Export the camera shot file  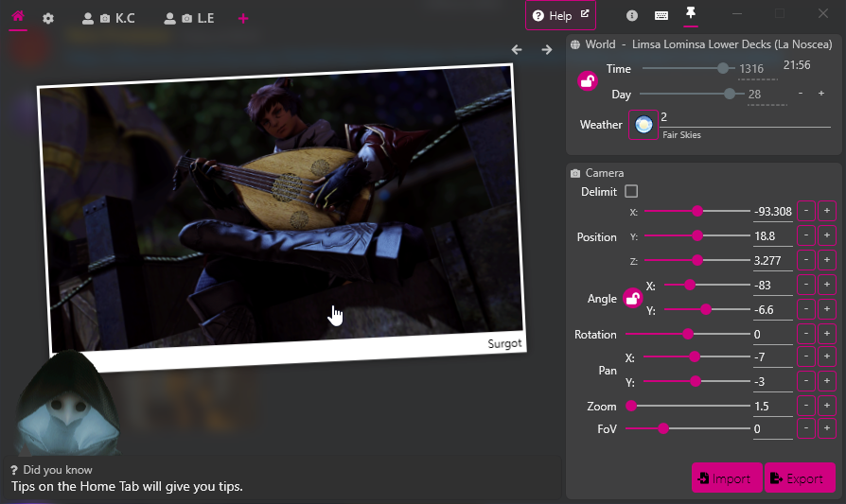801,478
